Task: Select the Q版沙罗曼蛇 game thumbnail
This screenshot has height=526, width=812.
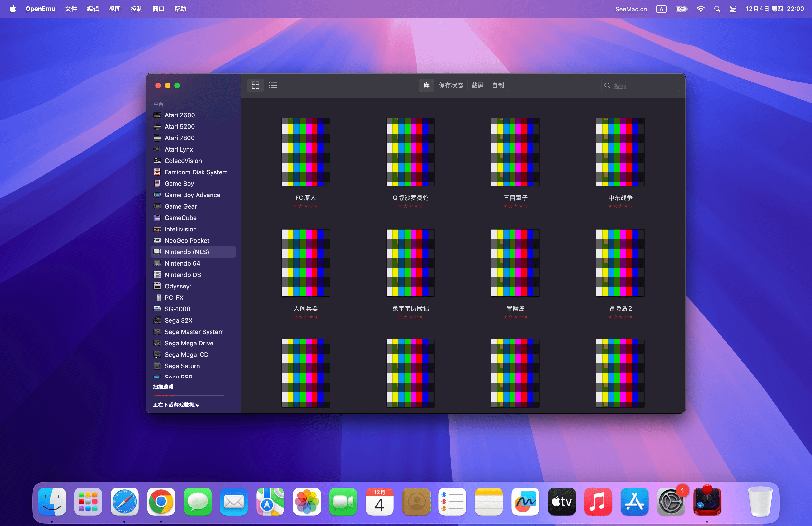Action: [x=411, y=152]
